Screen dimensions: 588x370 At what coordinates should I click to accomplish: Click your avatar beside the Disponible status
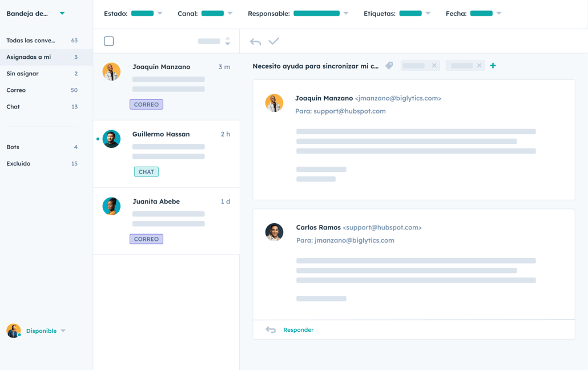tap(13, 331)
